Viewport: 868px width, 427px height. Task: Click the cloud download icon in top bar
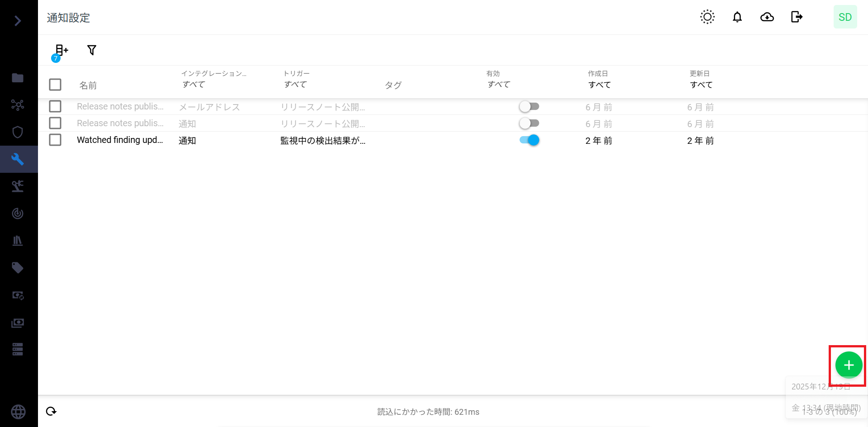(x=767, y=17)
